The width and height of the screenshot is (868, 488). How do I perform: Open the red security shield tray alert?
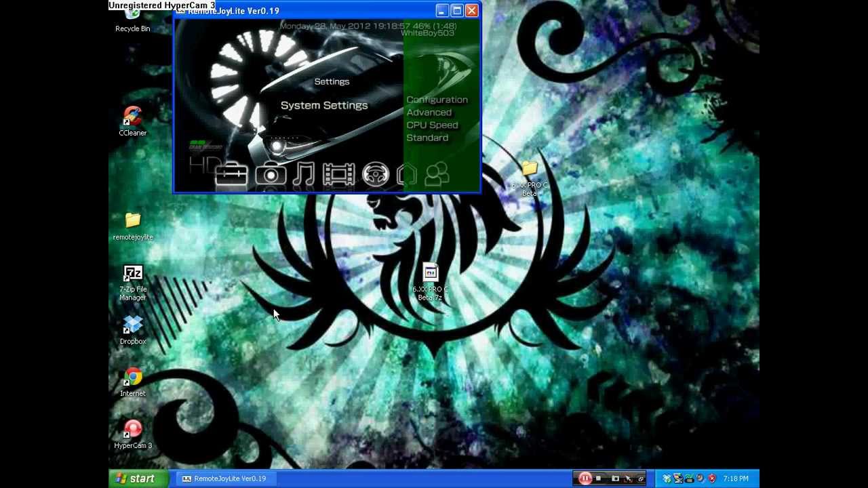712,479
